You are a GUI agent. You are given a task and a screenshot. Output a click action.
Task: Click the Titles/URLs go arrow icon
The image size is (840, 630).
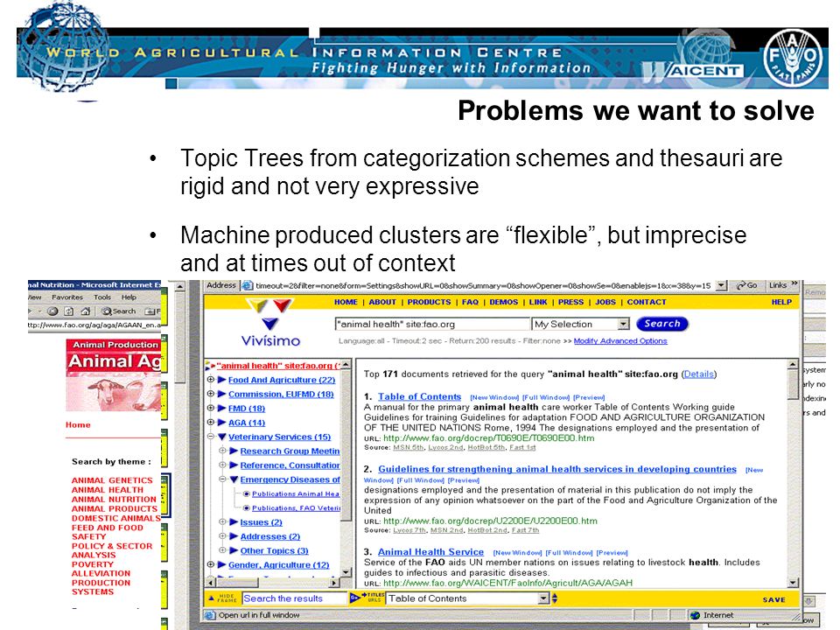pyautogui.click(x=354, y=598)
